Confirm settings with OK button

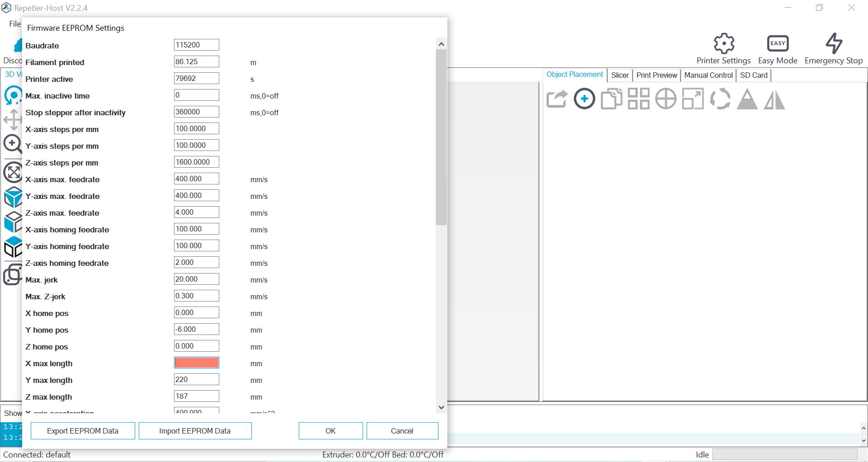pyautogui.click(x=330, y=430)
